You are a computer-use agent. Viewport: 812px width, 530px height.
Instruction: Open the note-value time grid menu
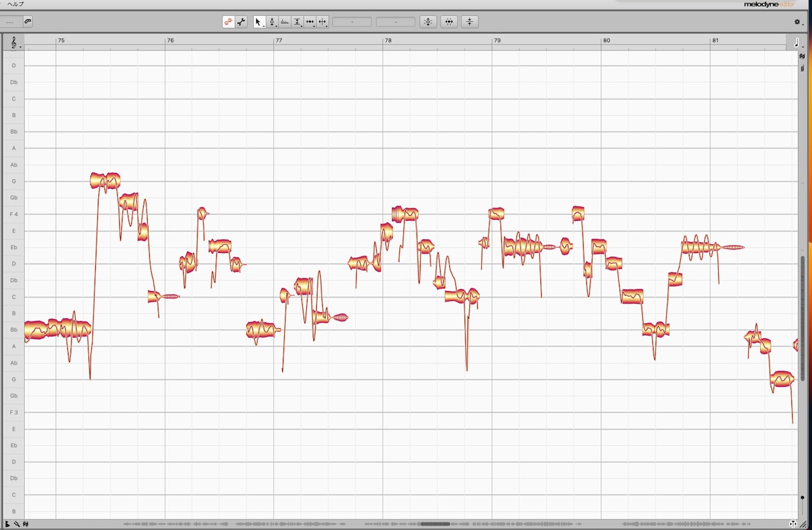point(797,43)
